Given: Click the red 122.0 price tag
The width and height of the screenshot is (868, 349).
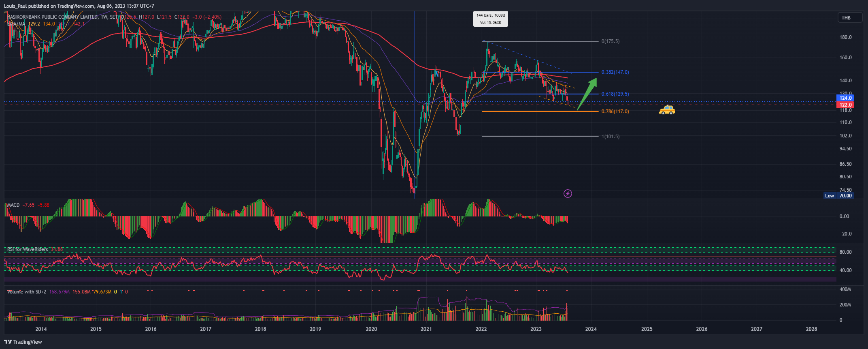Looking at the screenshot, I should tap(845, 105).
